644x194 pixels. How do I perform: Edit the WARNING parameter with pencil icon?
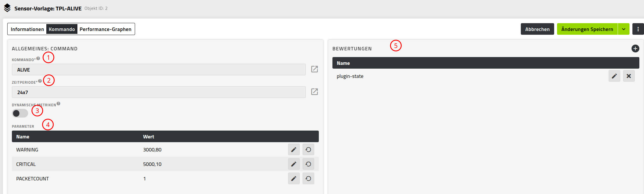click(x=294, y=149)
